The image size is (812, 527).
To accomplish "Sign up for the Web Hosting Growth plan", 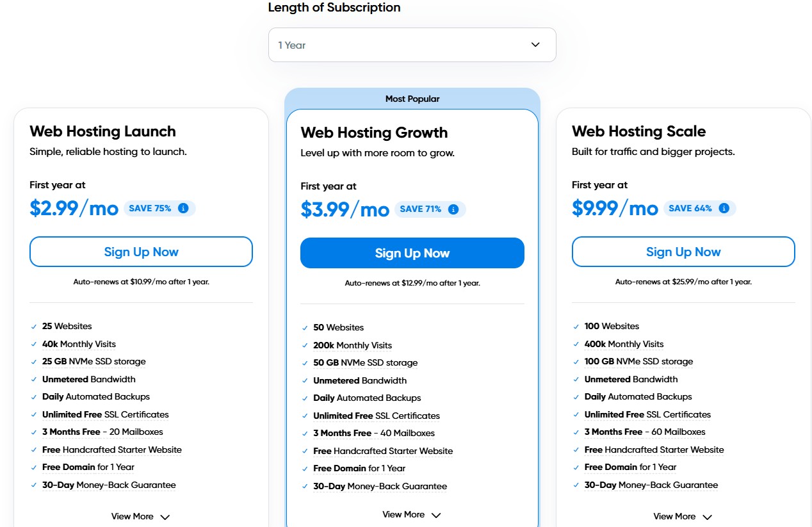I will pos(412,253).
